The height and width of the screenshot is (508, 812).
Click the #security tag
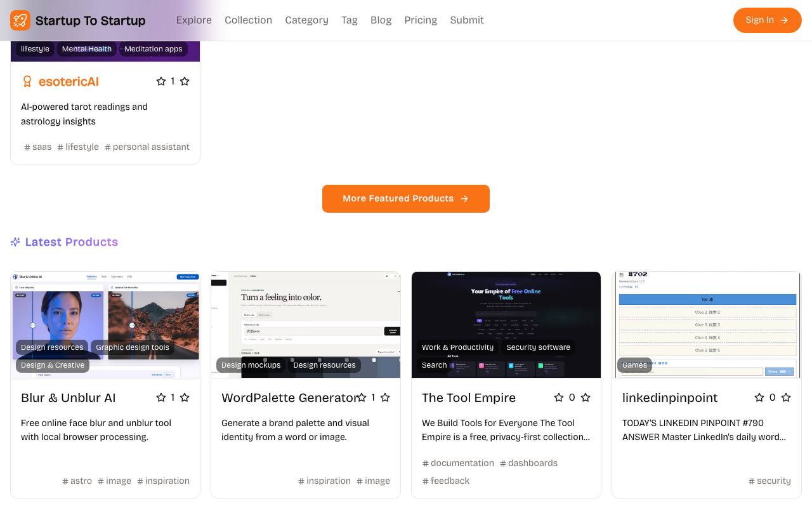coord(769,481)
